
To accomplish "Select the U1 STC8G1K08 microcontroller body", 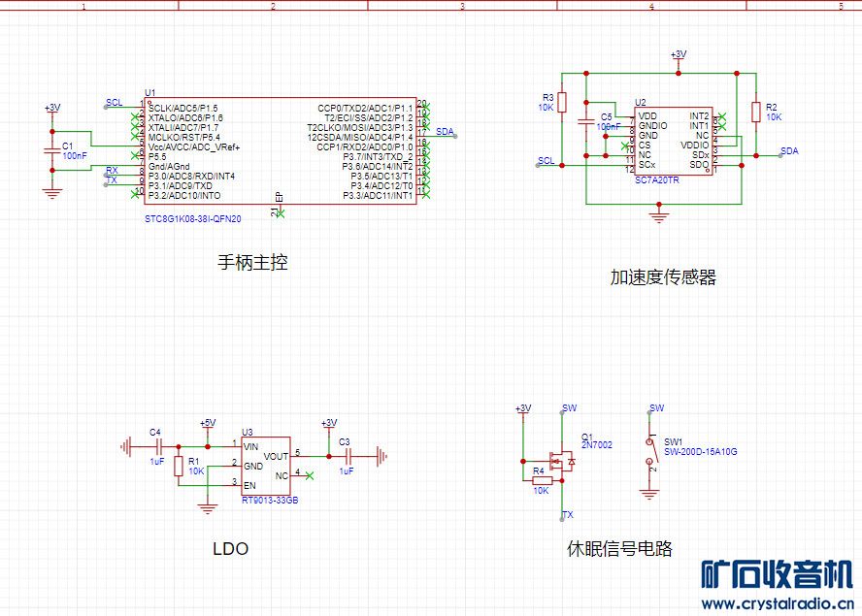I will tap(281, 151).
